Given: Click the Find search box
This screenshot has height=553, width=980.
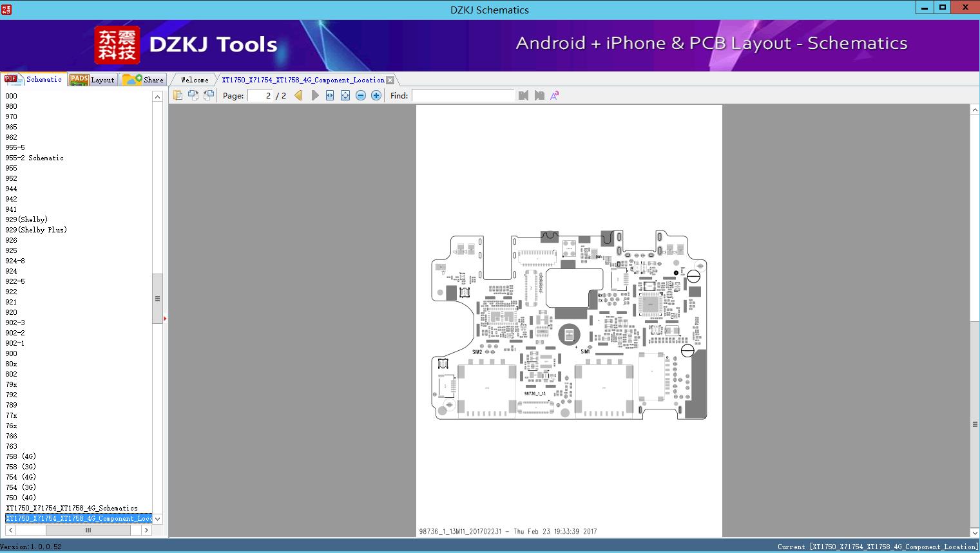Looking at the screenshot, I should click(x=463, y=95).
